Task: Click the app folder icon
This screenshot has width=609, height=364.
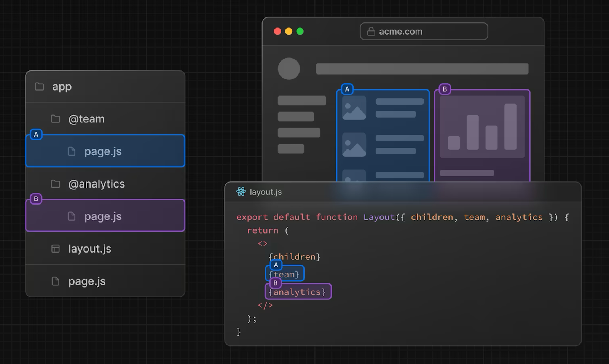Action: 40,86
